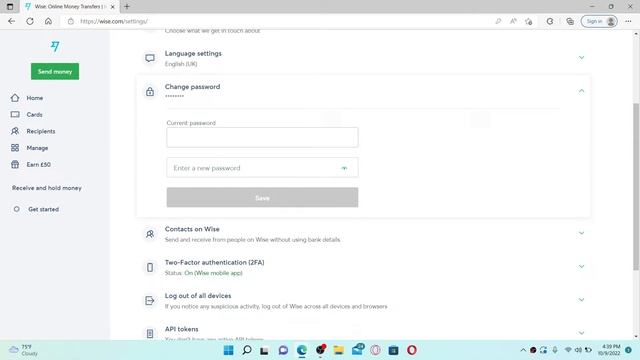Open taskbar Search
Screen dimensions: 640x360
pos(247,350)
